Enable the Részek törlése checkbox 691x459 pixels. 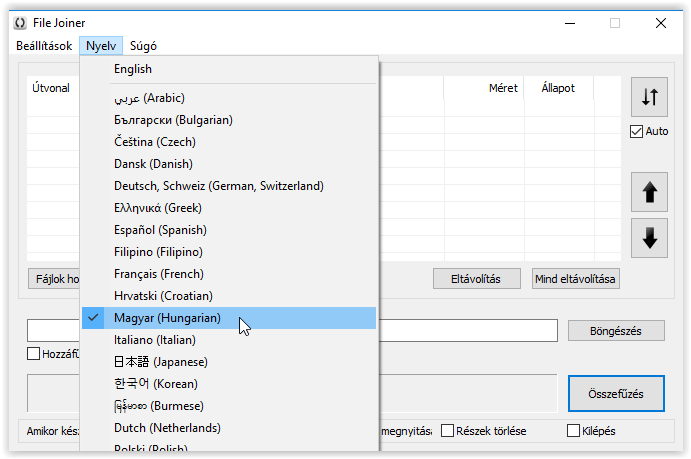(x=448, y=431)
